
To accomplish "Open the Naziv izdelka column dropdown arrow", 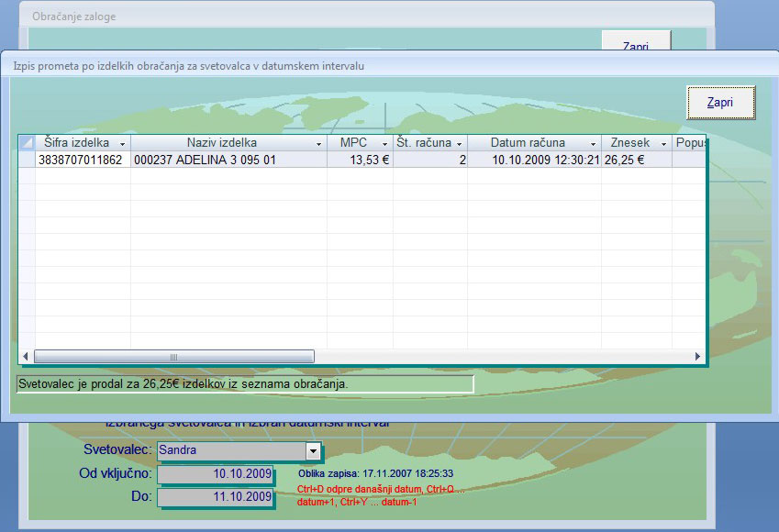I will [x=318, y=144].
